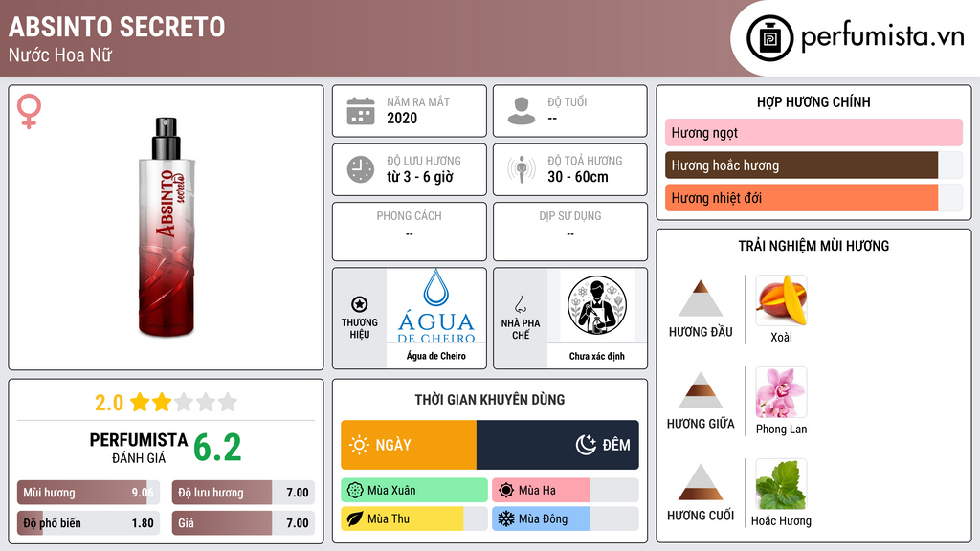This screenshot has height=551, width=980.
Task: Click the sillage icon for Độ toả hương
Action: (x=522, y=169)
